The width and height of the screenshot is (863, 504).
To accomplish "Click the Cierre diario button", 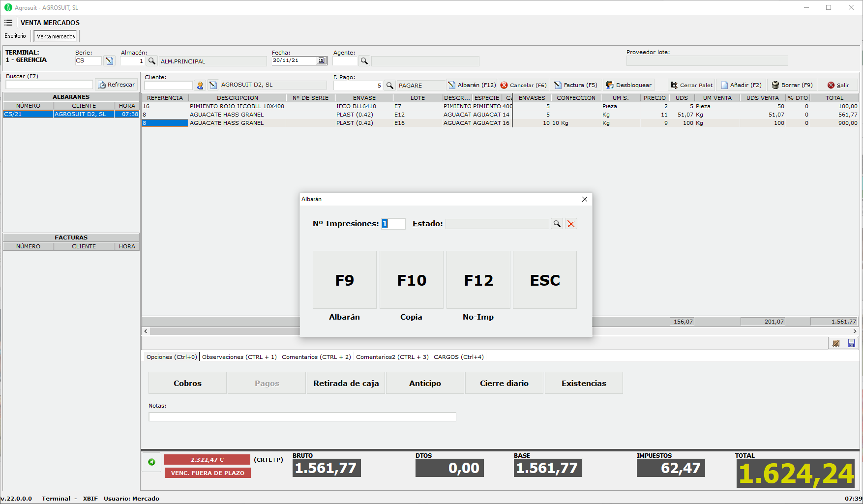I will pyautogui.click(x=505, y=383).
